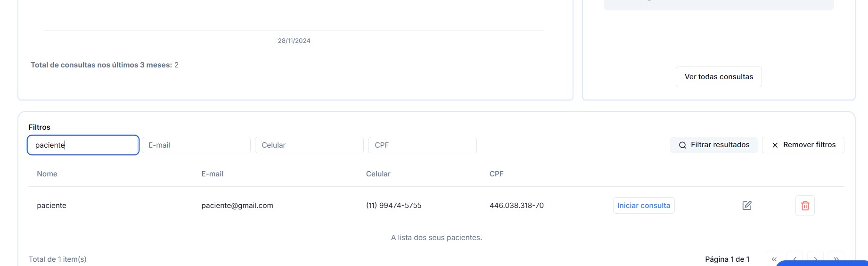Click the Filtrar resultados button
The height and width of the screenshot is (266, 868).
click(x=713, y=145)
